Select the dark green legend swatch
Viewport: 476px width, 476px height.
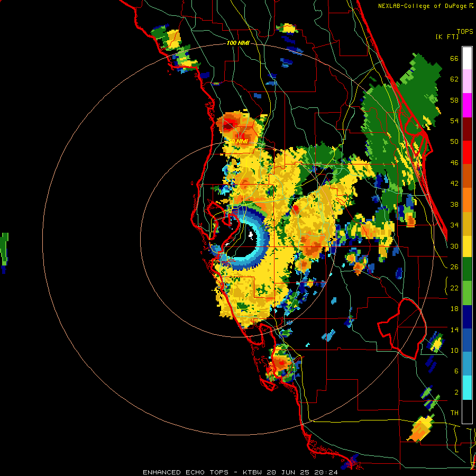(x=467, y=269)
